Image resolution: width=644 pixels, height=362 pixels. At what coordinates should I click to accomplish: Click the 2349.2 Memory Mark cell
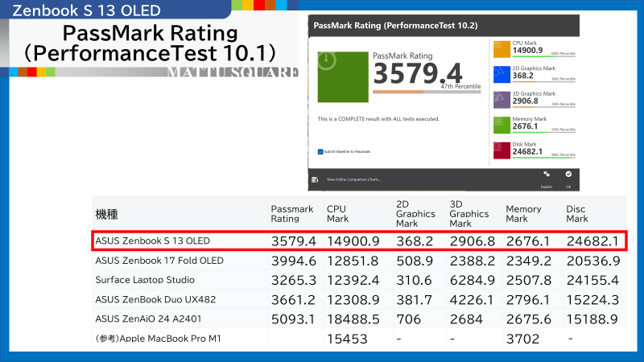coord(528,261)
